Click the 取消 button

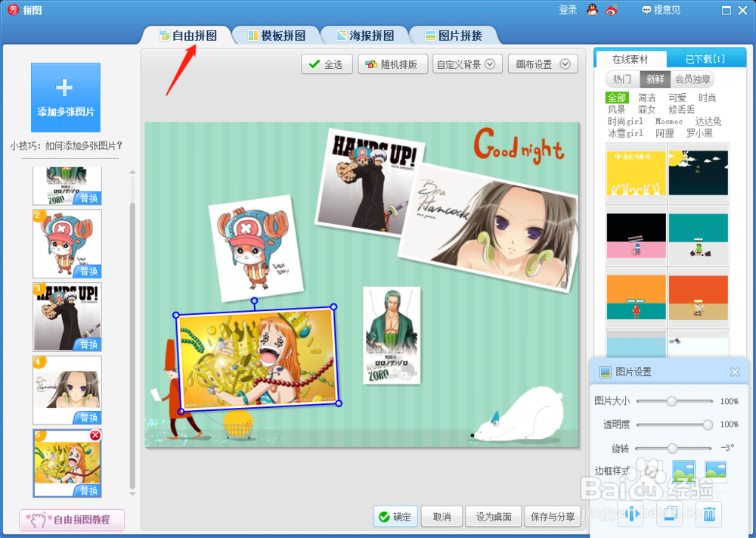[442, 517]
